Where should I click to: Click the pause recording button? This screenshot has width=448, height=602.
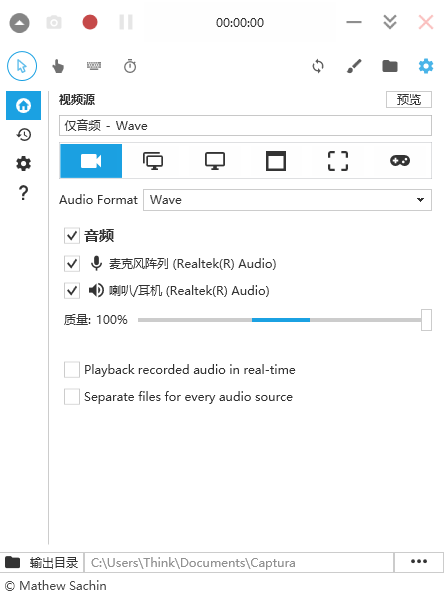tap(126, 22)
